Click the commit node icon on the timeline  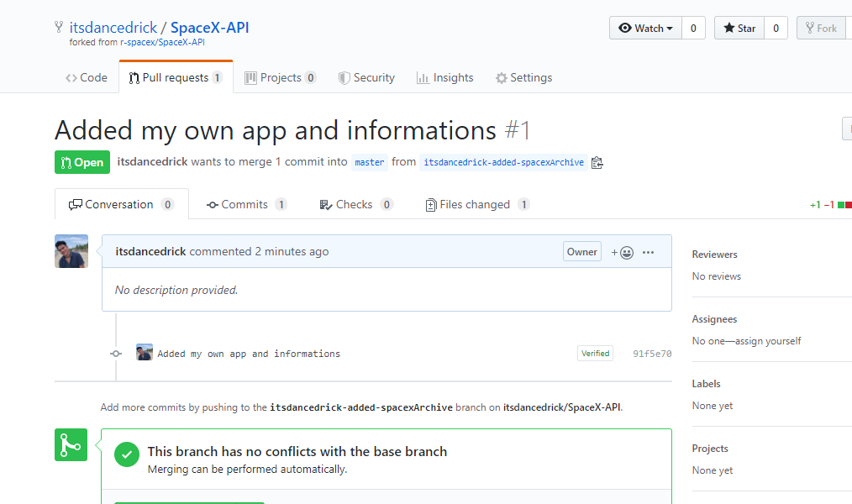point(116,354)
